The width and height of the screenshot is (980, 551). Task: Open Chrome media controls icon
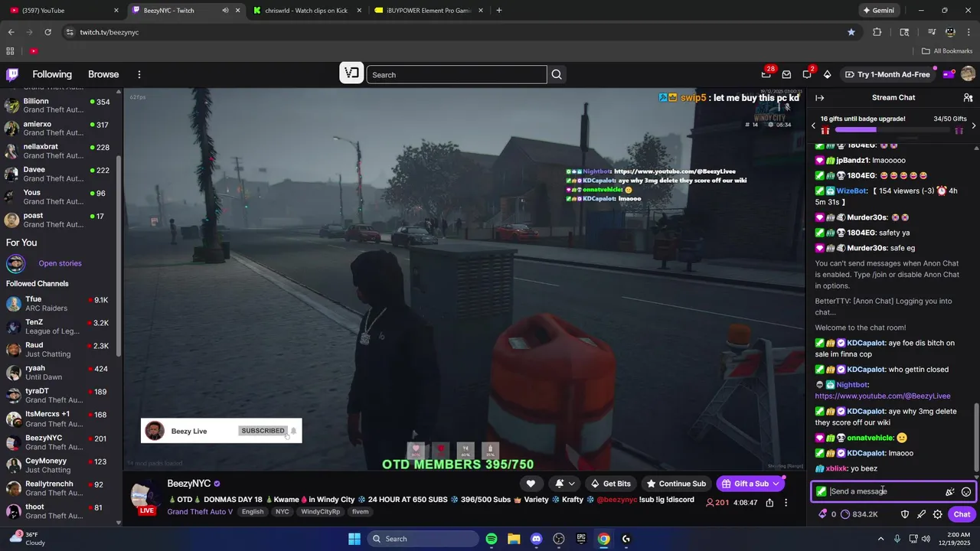(x=932, y=32)
